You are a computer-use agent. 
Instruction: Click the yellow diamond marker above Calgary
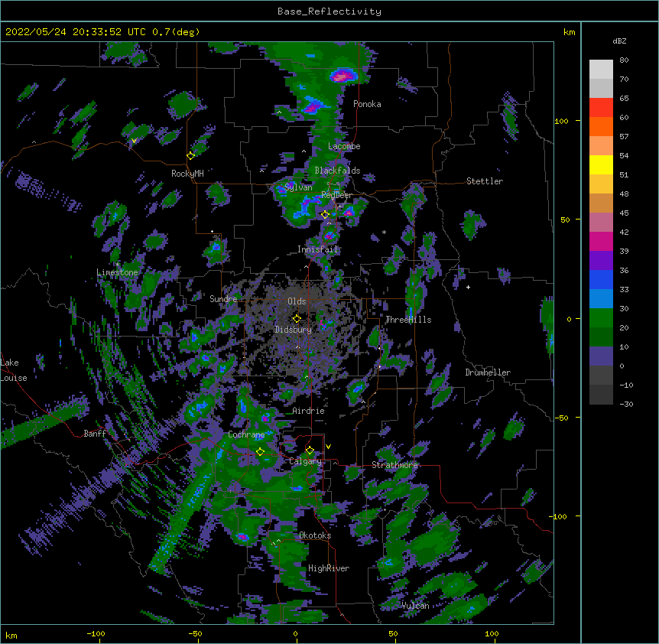(310, 450)
